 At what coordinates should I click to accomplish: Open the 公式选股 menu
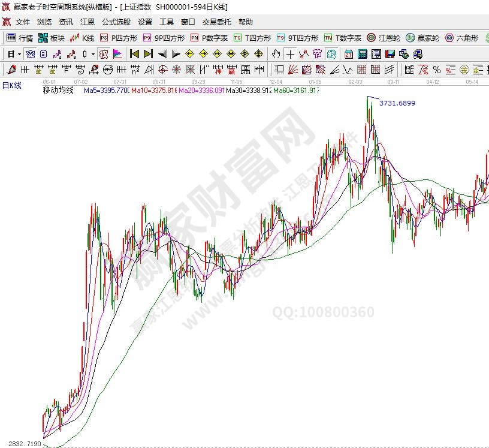(x=116, y=22)
